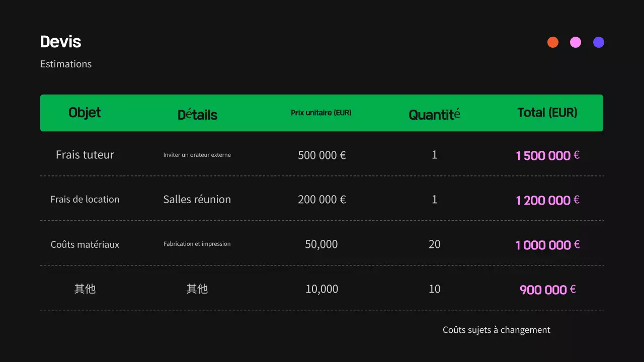This screenshot has height=362, width=644.
Task: Select the Inviter un orateur externe cell
Action: 197,155
